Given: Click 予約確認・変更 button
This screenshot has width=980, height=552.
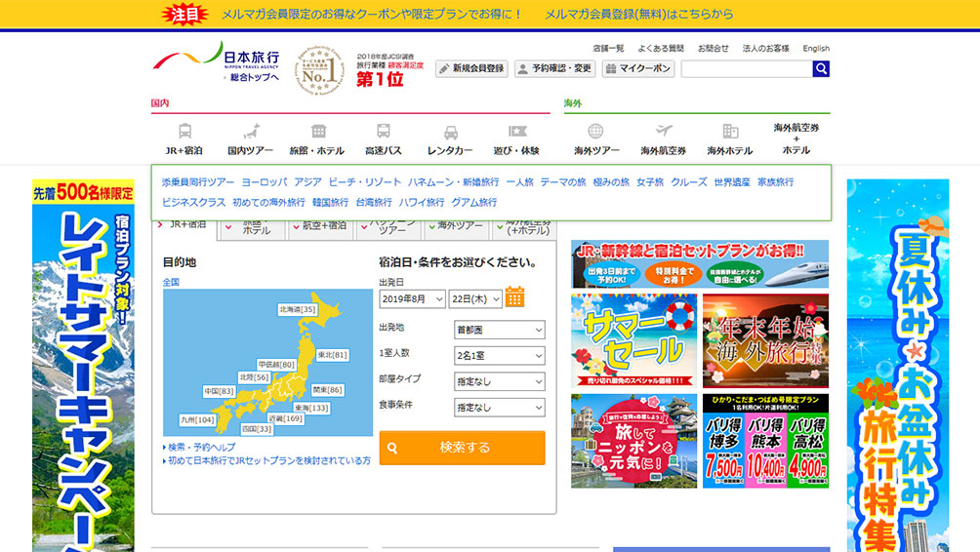Looking at the screenshot, I should coord(555,68).
